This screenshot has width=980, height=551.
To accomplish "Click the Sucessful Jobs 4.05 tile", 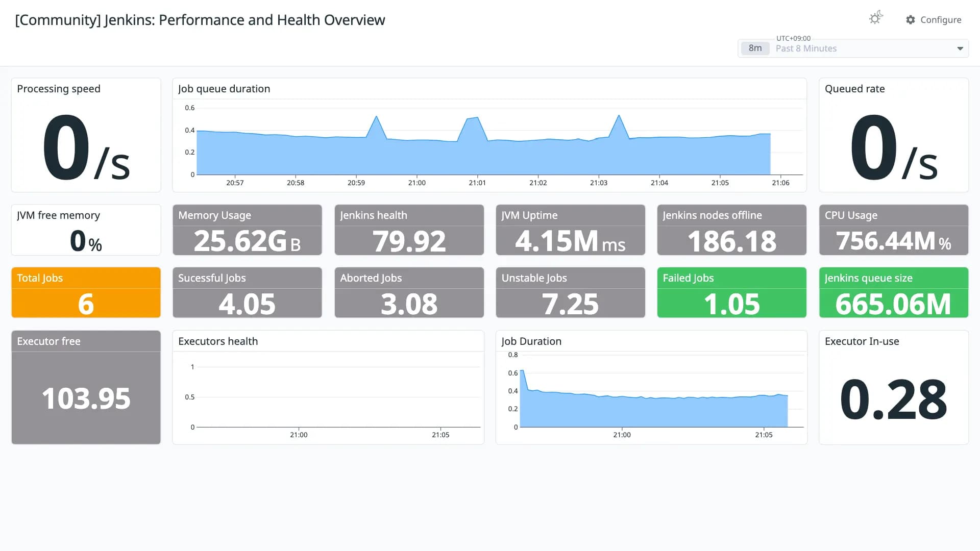I will point(247,292).
